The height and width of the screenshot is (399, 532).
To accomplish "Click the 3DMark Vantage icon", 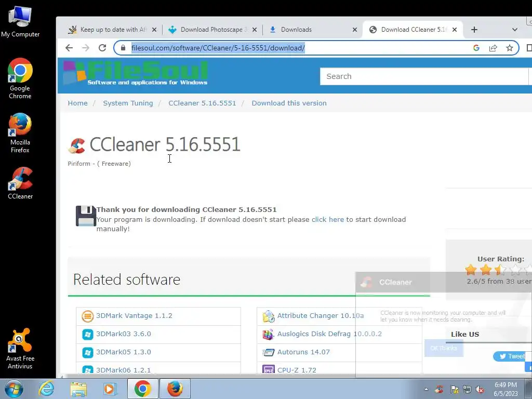I will point(87,316).
